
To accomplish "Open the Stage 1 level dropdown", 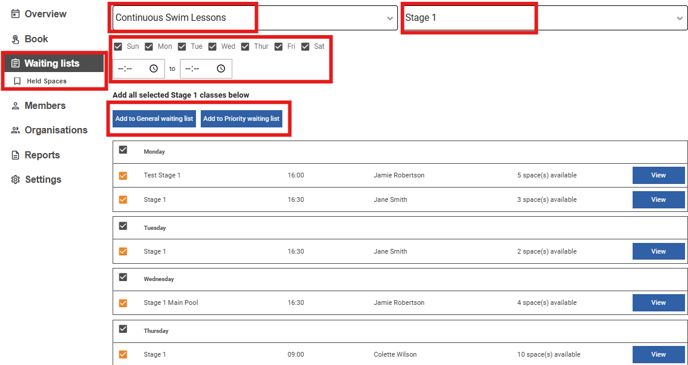I will 545,18.
